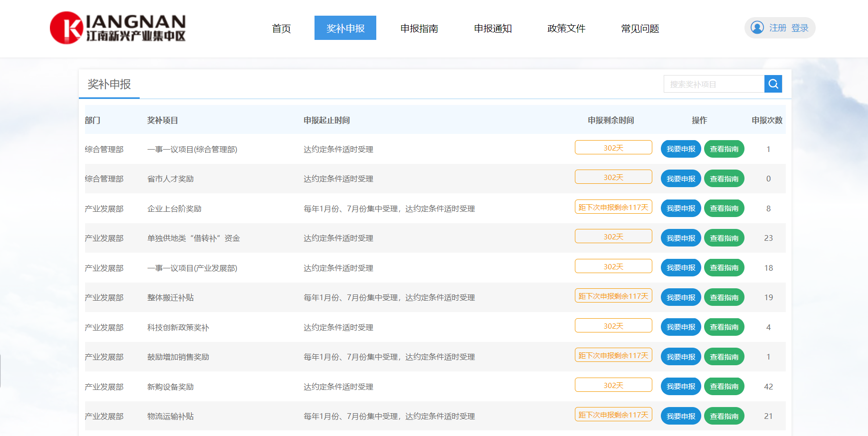Click 我要申报 for 省市人才奖励
The height and width of the screenshot is (436, 868).
(681, 179)
